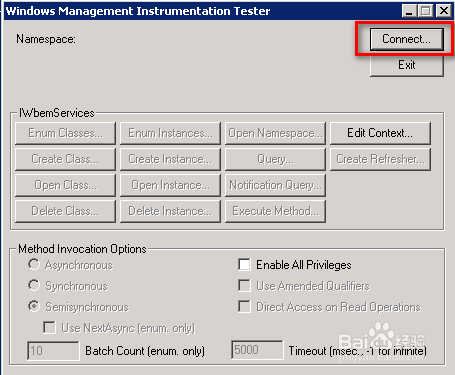Click the Open Namespace... button
455x375 pixels.
pyautogui.click(x=275, y=133)
